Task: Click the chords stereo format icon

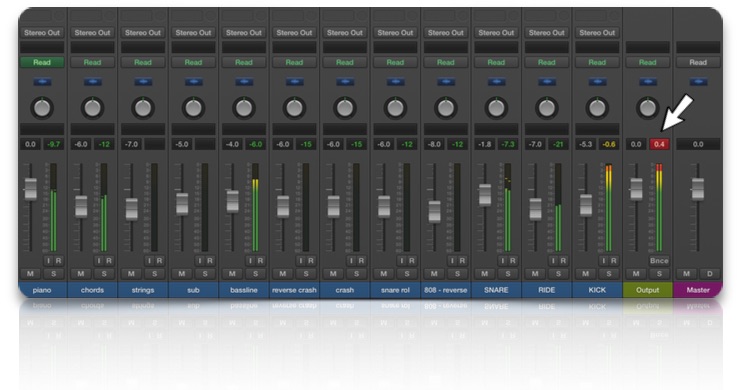Action: tap(93, 82)
